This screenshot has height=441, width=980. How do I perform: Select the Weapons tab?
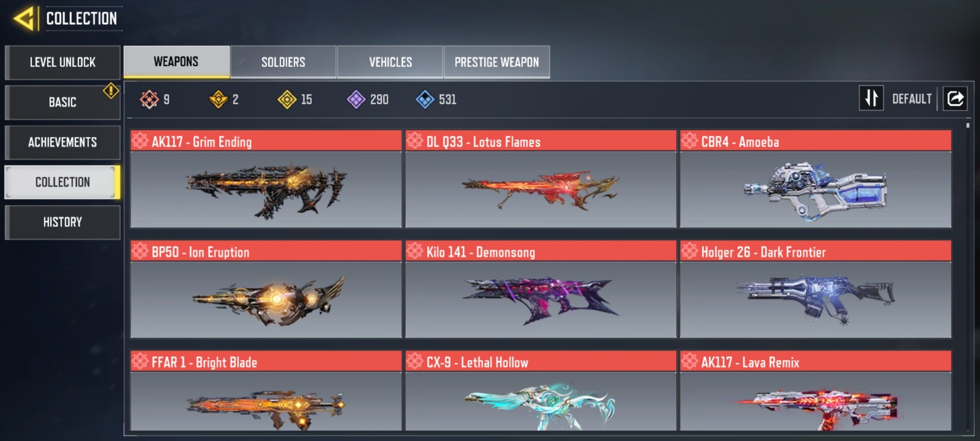click(x=176, y=62)
